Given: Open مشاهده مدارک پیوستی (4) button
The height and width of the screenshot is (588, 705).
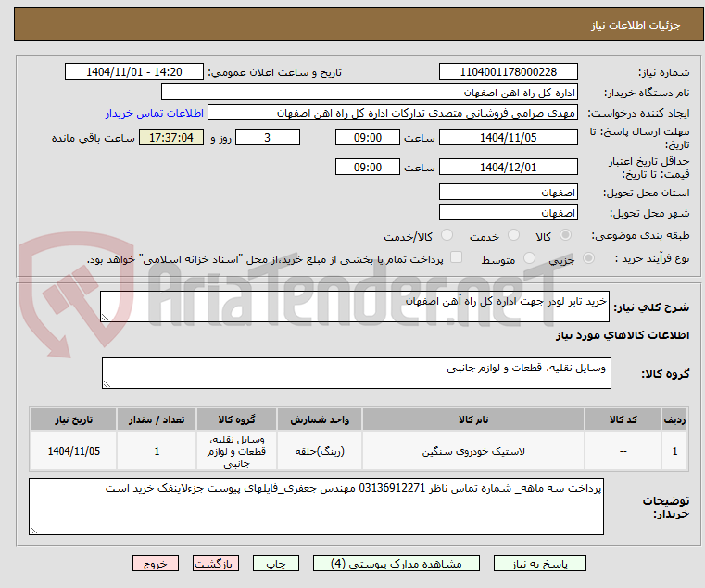Looking at the screenshot, I should (397, 563).
